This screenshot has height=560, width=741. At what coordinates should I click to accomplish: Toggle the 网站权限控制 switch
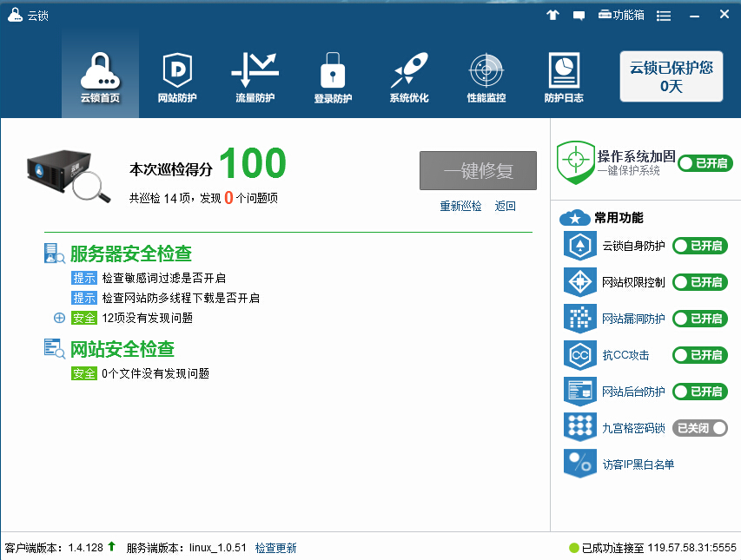[700, 282]
